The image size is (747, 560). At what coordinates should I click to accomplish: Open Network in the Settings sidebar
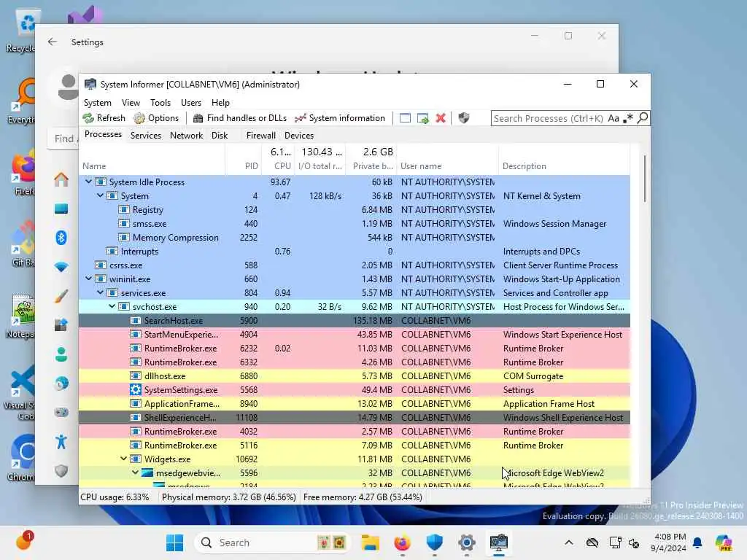(61, 267)
